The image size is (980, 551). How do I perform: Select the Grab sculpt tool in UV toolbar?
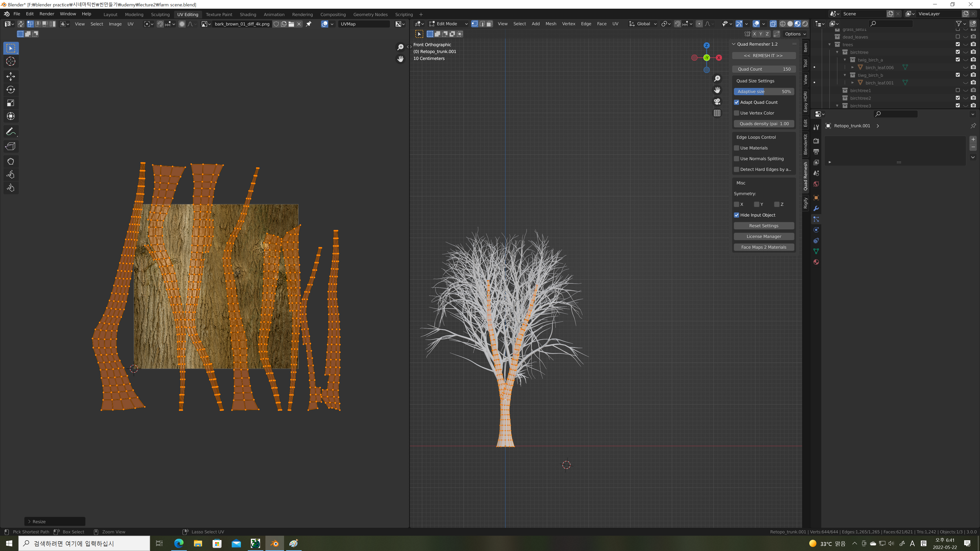11,161
